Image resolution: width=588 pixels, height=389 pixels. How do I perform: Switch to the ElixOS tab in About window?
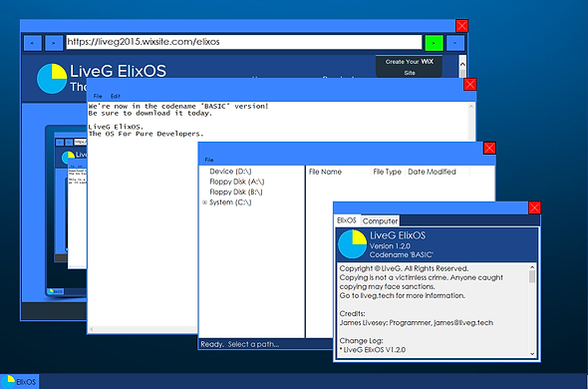pyautogui.click(x=346, y=220)
